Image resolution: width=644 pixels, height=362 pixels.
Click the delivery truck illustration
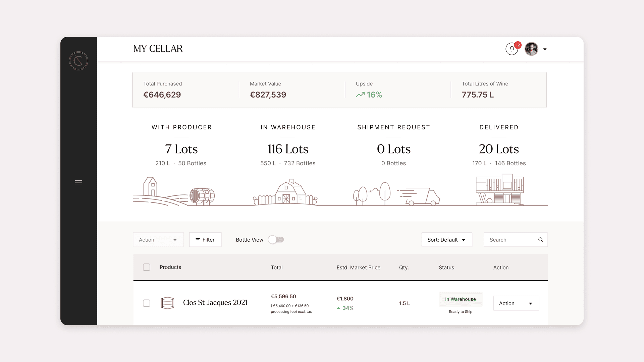pos(419,196)
